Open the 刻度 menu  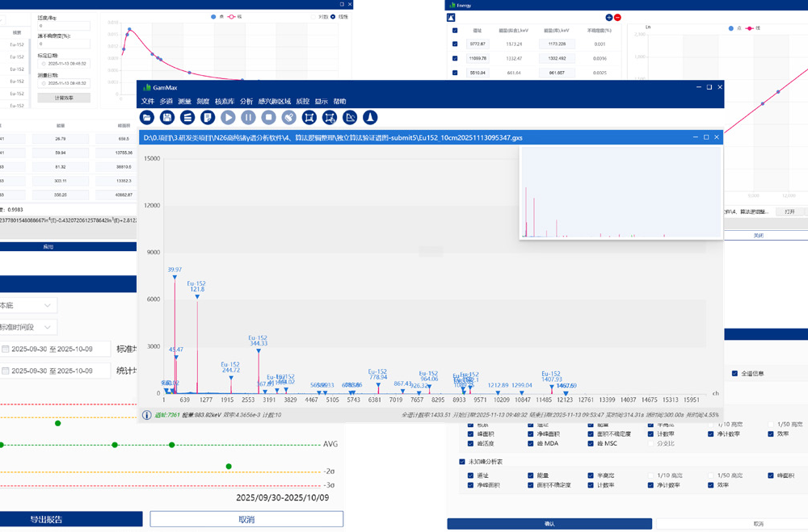[x=203, y=102]
